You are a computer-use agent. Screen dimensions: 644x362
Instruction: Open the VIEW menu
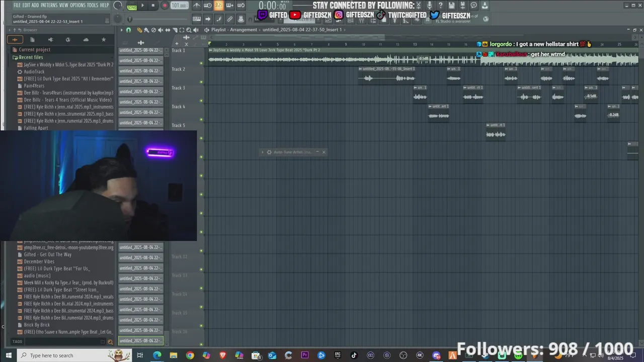click(63, 5)
